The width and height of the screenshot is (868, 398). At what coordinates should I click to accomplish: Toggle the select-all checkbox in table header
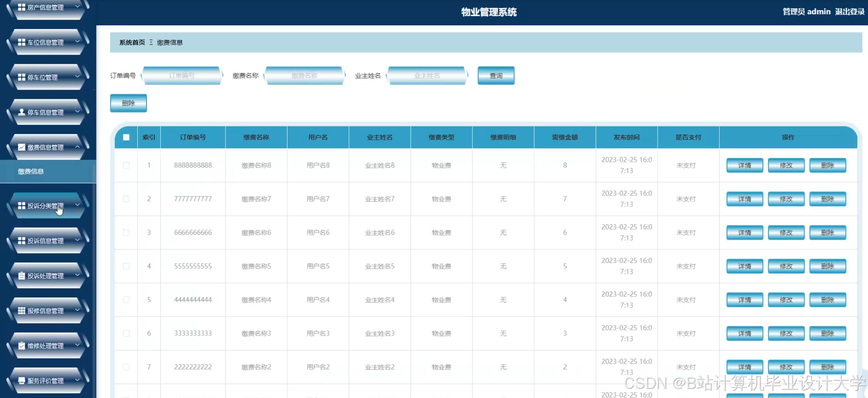pyautogui.click(x=126, y=137)
